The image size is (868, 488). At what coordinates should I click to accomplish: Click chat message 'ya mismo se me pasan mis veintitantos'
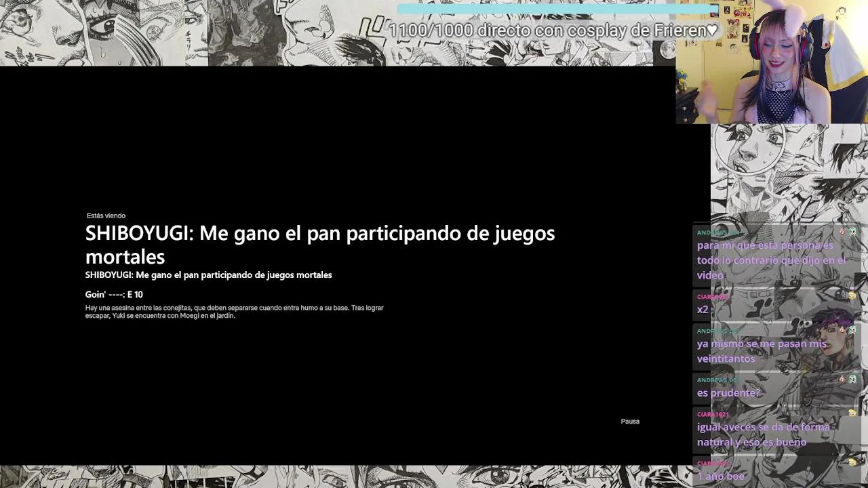tap(762, 351)
